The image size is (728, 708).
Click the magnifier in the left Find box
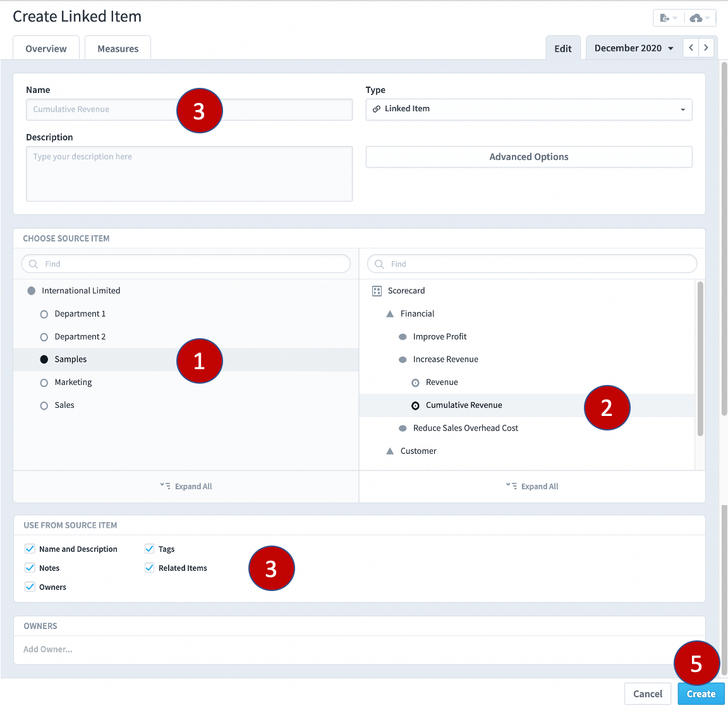click(x=33, y=264)
